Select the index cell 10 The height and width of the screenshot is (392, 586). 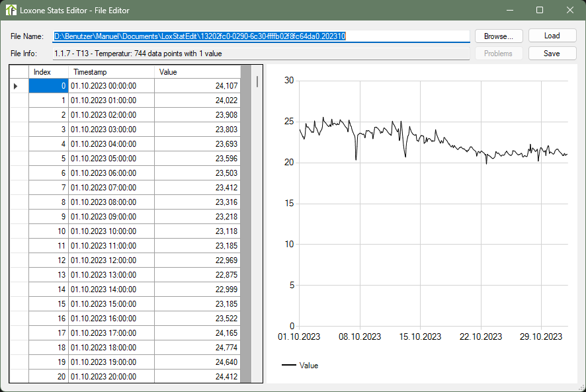48,231
